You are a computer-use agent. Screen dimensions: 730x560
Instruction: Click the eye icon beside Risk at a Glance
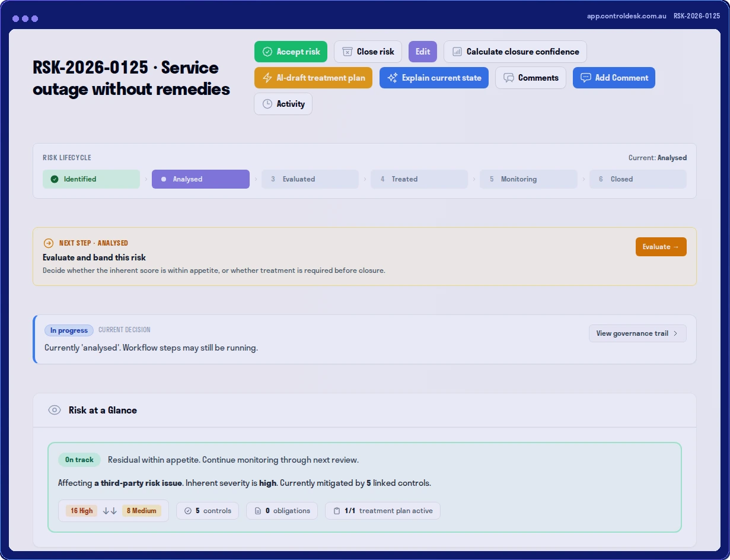[55, 410]
